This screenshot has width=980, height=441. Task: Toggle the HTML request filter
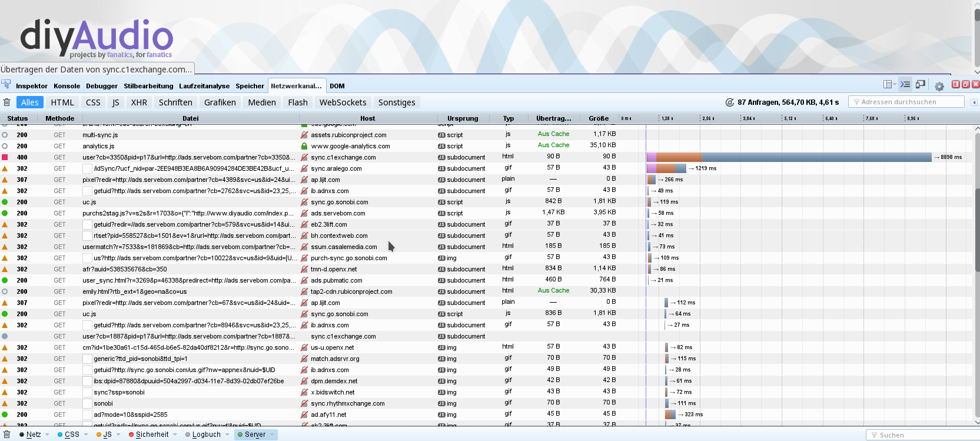[62, 102]
